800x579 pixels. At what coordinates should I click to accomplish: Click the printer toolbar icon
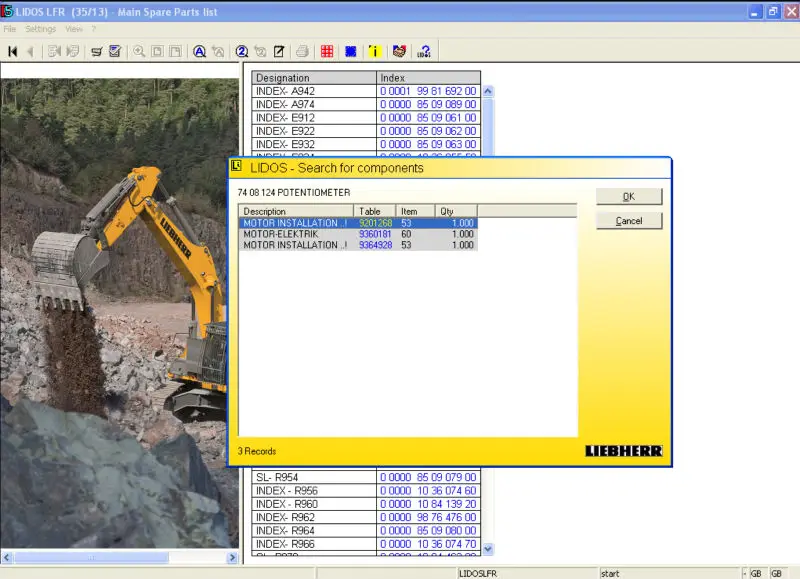(x=302, y=51)
